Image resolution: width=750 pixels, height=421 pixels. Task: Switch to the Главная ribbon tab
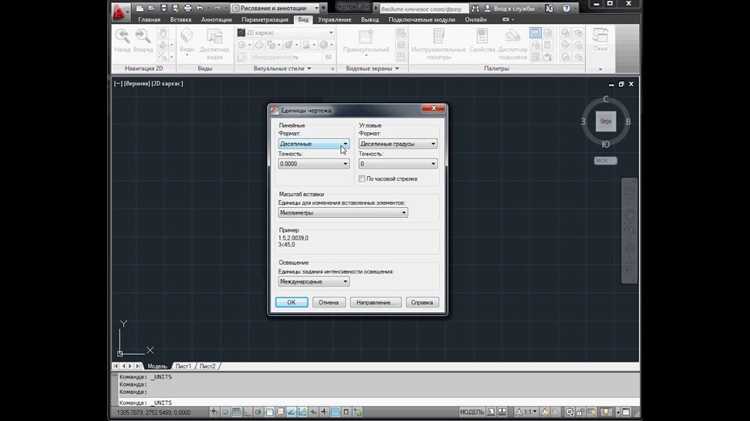pos(149,19)
